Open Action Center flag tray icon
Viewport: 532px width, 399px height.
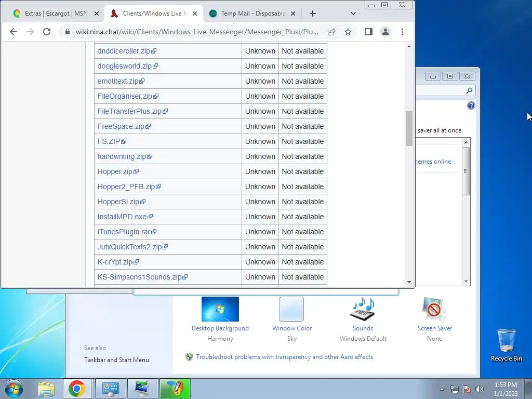click(x=467, y=389)
